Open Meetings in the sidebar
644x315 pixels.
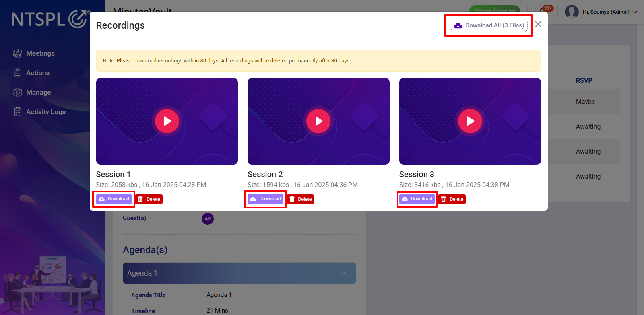click(x=34, y=54)
